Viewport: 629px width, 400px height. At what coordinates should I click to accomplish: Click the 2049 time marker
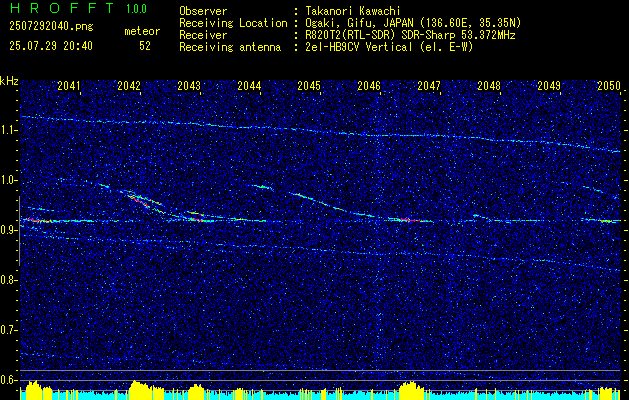(549, 86)
